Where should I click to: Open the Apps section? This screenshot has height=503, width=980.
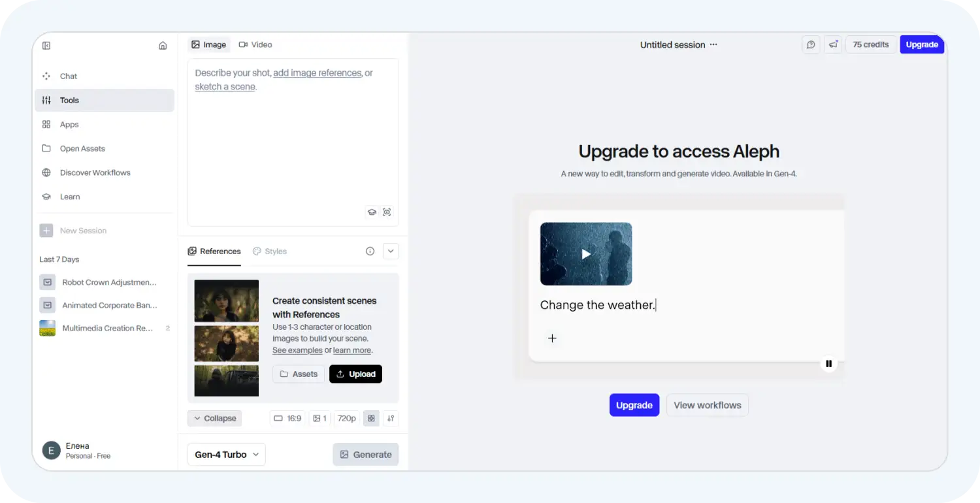click(x=105, y=125)
